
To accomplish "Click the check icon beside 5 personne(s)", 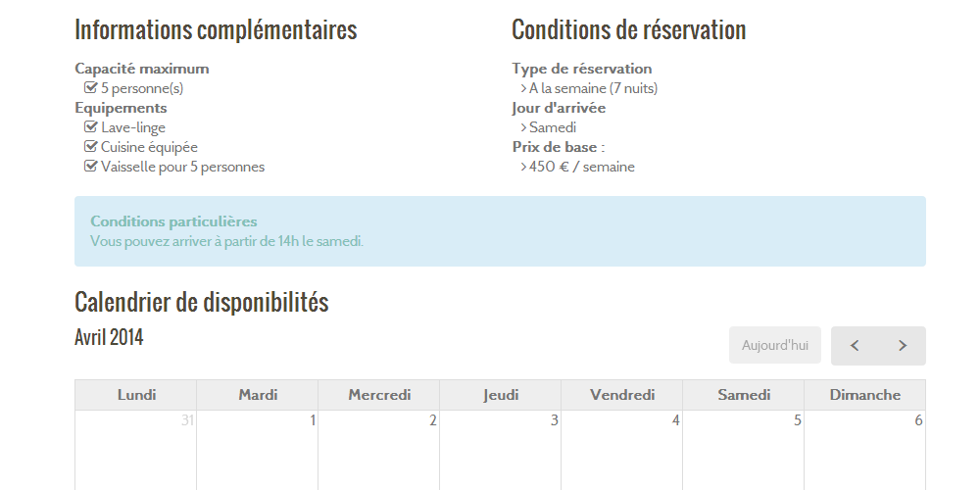I will [x=90, y=87].
